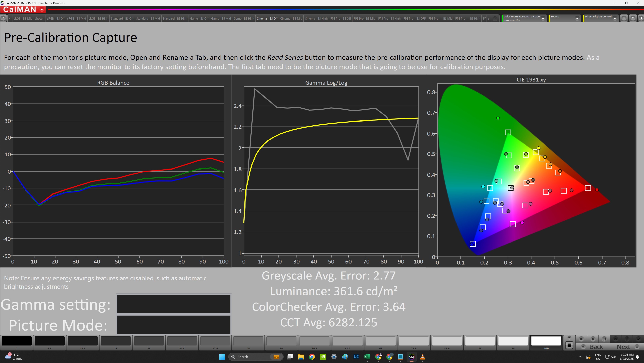Click the stop measurement button
Screen dimensions: 644x363
pyautogui.click(x=581, y=339)
